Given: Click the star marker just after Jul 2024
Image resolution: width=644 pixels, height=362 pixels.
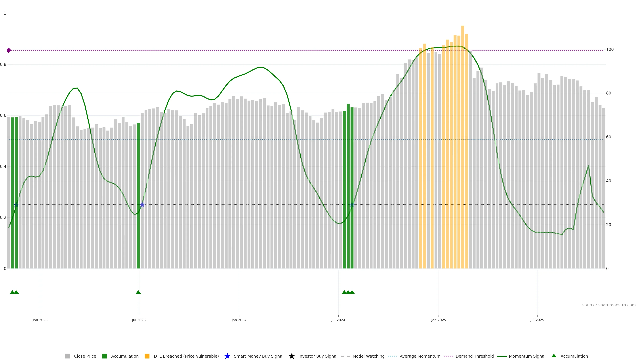Looking at the screenshot, I should click(x=352, y=205).
